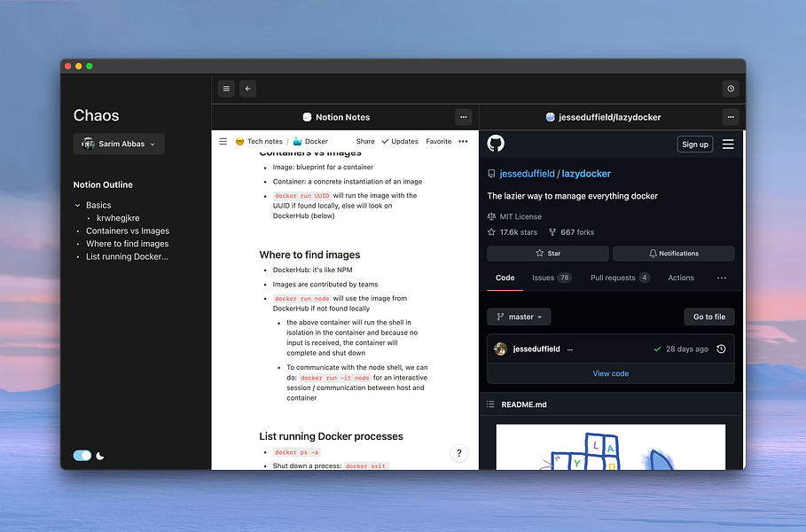Click the Notion Notes tab icon
806x532 pixels.
(307, 117)
